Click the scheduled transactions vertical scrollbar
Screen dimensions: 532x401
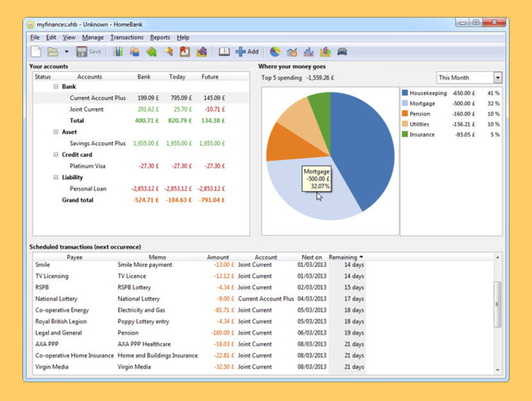click(x=498, y=304)
